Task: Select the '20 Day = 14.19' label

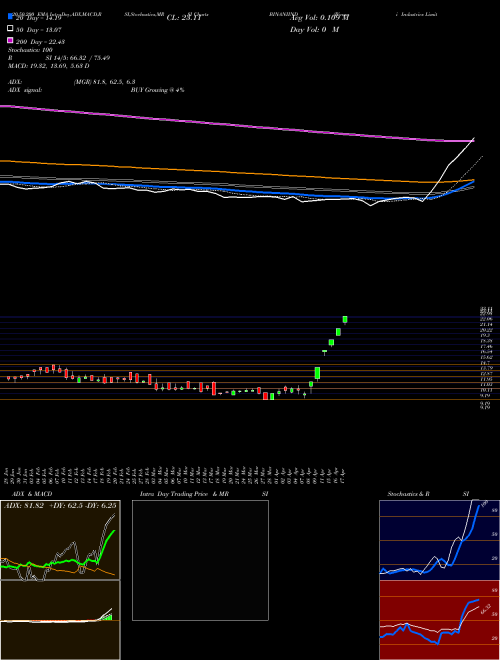Action: tap(39, 18)
